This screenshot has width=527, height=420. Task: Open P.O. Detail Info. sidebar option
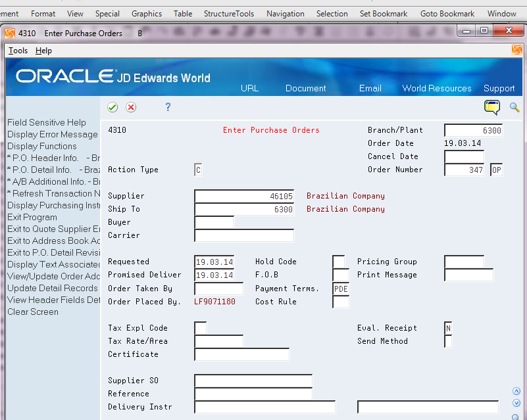pos(53,170)
